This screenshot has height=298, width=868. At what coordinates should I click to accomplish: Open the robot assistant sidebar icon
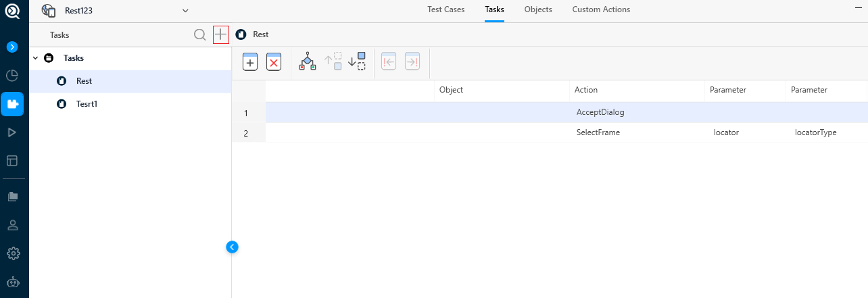pos(12,283)
